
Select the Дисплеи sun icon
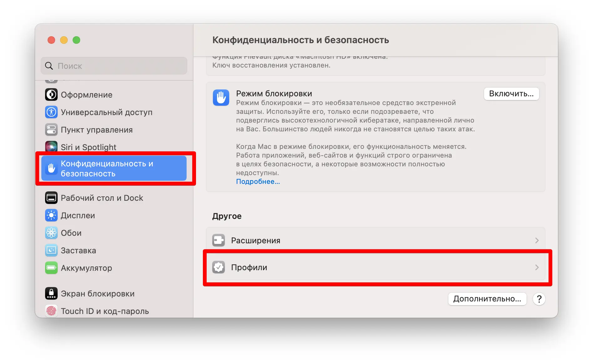pos(51,215)
